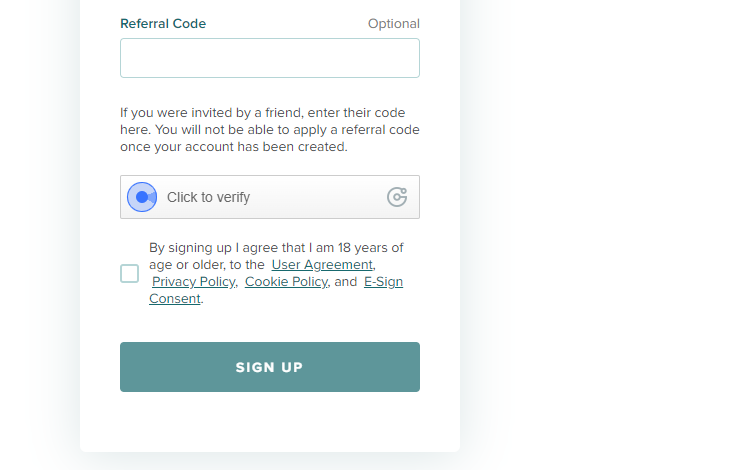
Task: Open the Privacy Policy link
Action: (x=194, y=282)
